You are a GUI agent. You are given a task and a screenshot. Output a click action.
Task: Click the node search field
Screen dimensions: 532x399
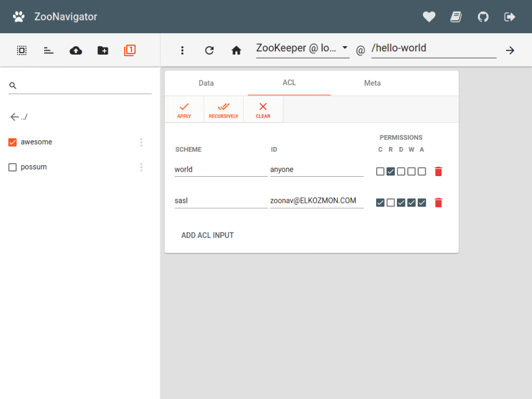click(x=80, y=86)
